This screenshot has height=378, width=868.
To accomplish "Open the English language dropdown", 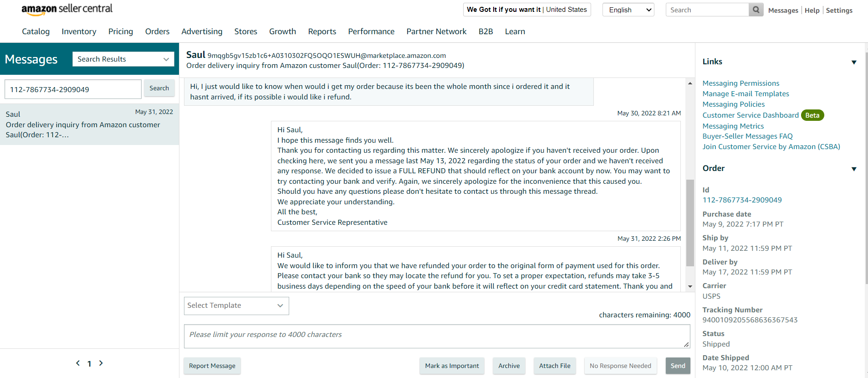I will (x=628, y=10).
